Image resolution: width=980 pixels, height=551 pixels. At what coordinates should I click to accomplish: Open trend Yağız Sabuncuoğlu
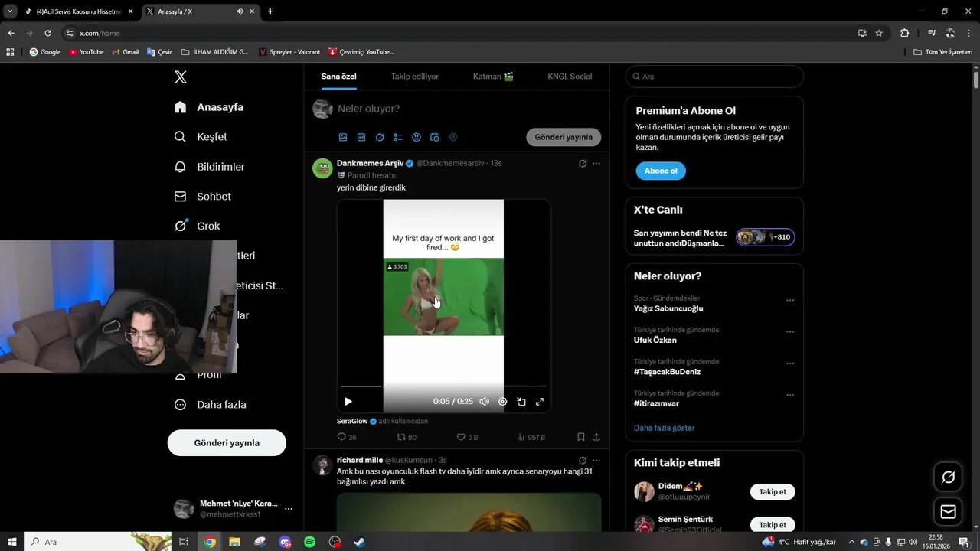pos(668,308)
